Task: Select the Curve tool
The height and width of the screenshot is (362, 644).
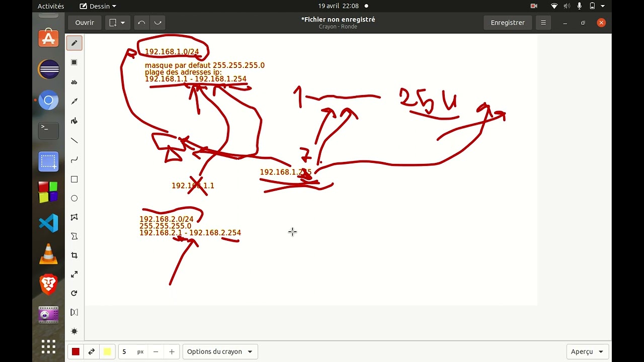Action: point(74,159)
